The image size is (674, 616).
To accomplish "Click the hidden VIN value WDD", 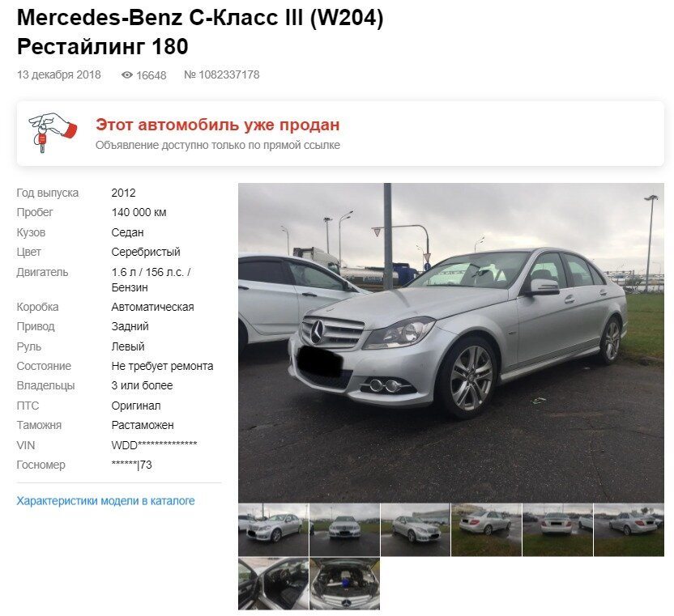I will (154, 445).
